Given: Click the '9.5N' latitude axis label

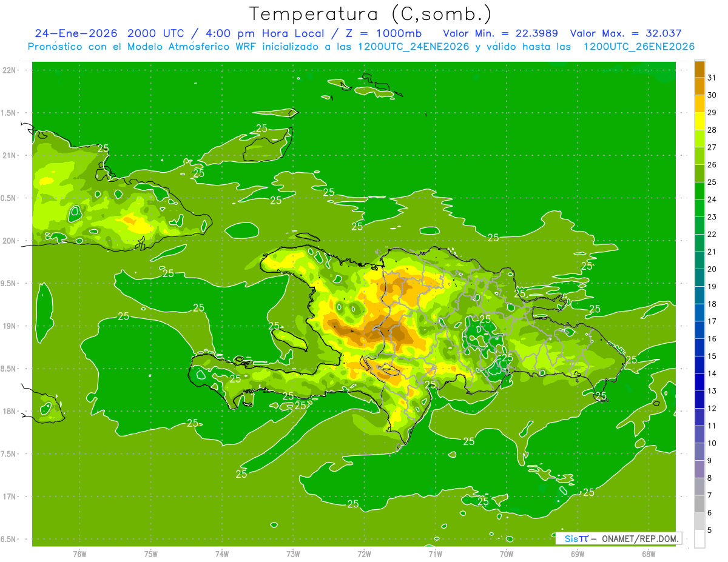Looking at the screenshot, I should pos(8,283).
